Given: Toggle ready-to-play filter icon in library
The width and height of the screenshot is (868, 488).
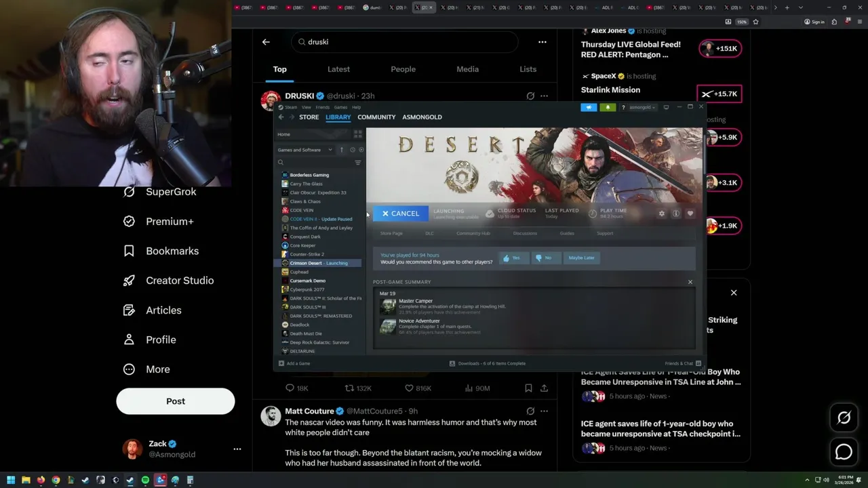Looking at the screenshot, I should 361,150.
